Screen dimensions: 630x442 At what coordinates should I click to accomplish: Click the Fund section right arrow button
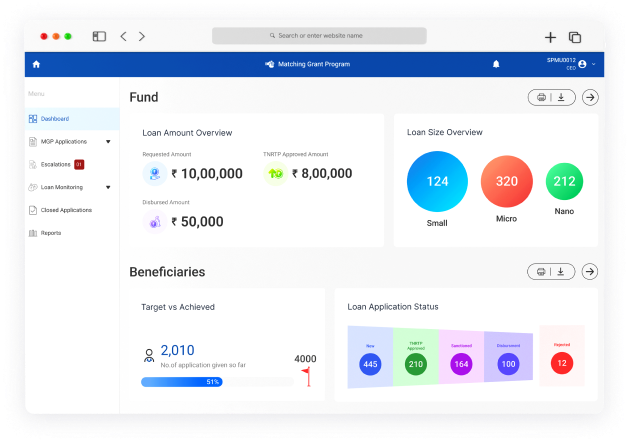pyautogui.click(x=590, y=97)
